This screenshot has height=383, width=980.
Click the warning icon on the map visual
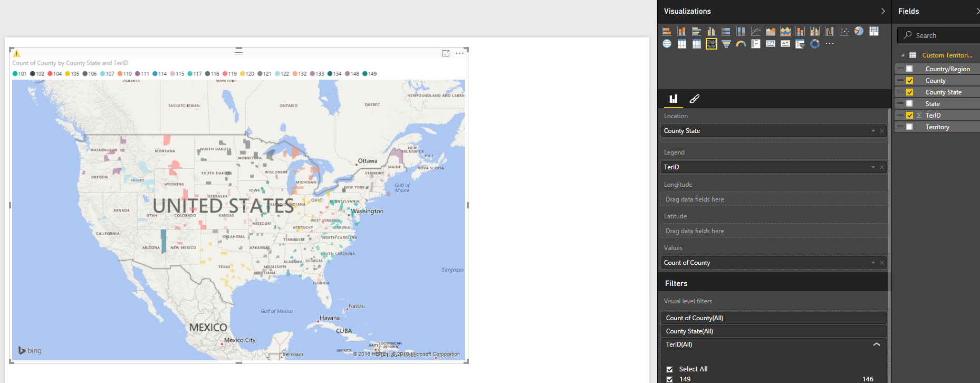click(x=17, y=53)
